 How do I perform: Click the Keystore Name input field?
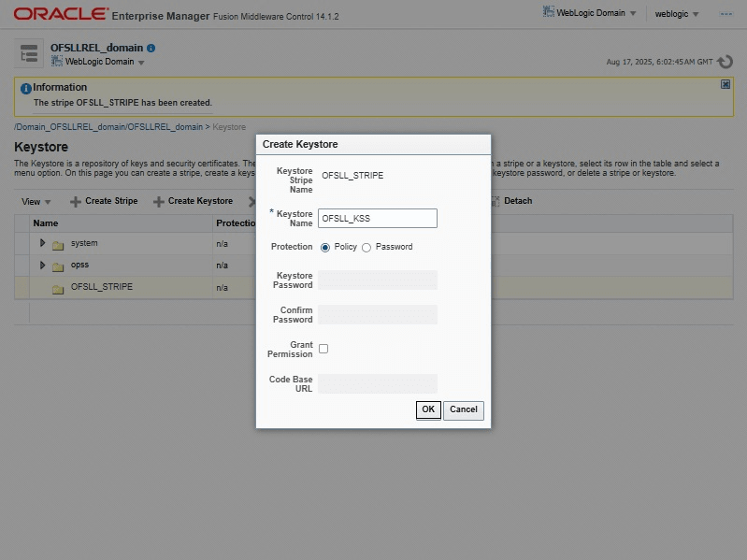click(x=378, y=218)
